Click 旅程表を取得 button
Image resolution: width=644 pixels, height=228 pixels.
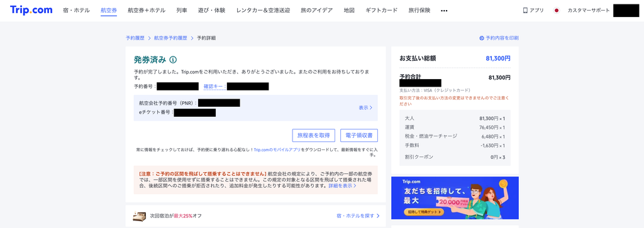[313, 135]
